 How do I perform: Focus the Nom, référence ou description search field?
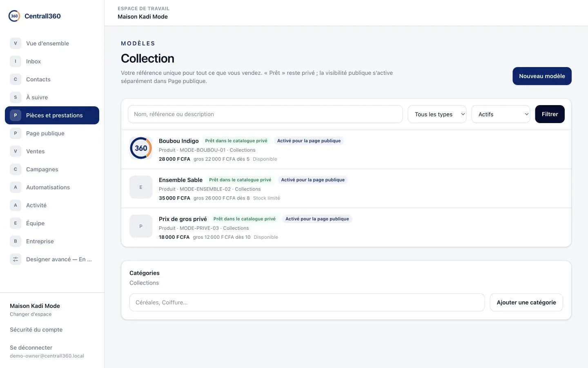(x=265, y=114)
